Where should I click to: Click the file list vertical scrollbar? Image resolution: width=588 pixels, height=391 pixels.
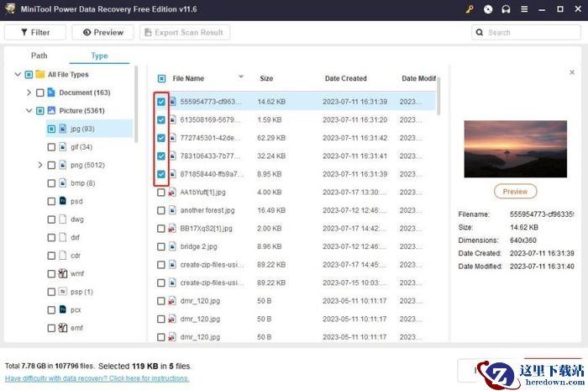coord(438,96)
